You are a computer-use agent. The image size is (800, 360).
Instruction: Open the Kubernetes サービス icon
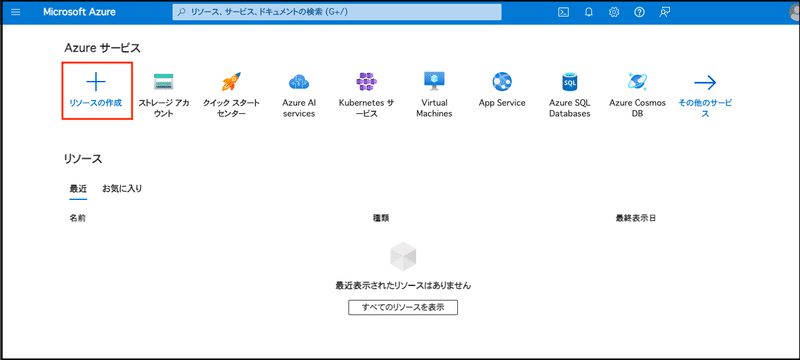(366, 82)
